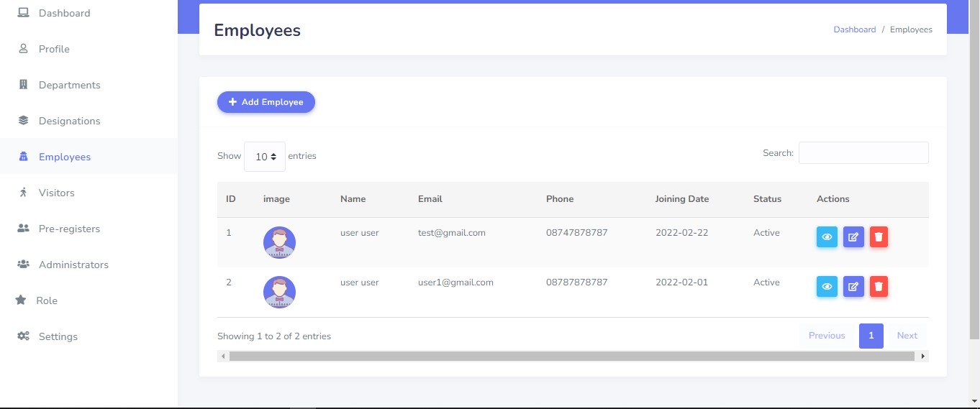Select page 1 in pagination

[x=871, y=336]
